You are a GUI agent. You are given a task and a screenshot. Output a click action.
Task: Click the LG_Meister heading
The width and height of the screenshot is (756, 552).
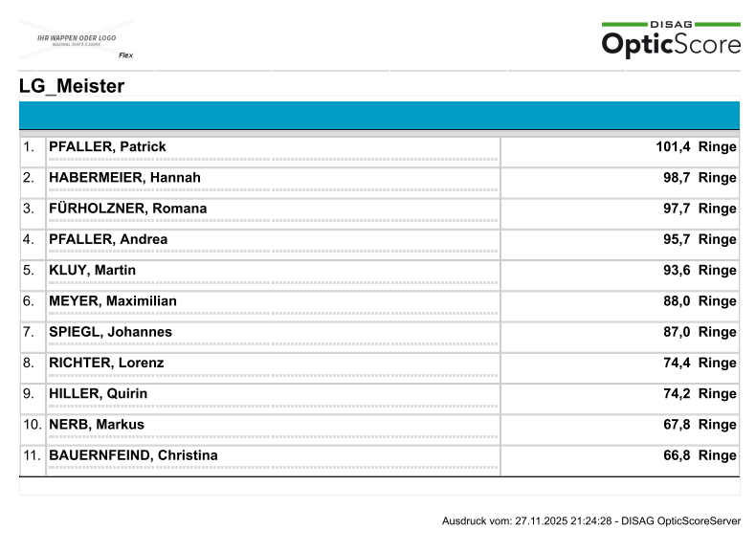72,87
